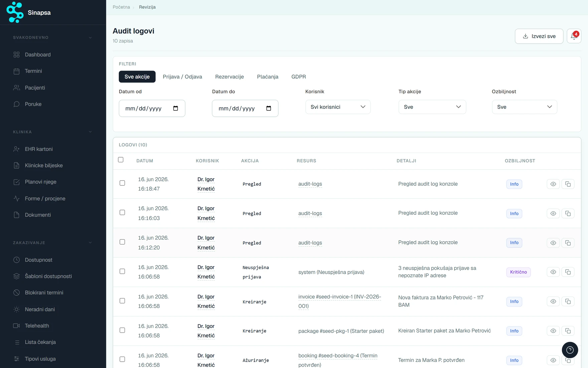The width and height of the screenshot is (588, 368).
Task: Open Dr. Igor Krnetić in the 16:16:03 row
Action: [206, 213]
